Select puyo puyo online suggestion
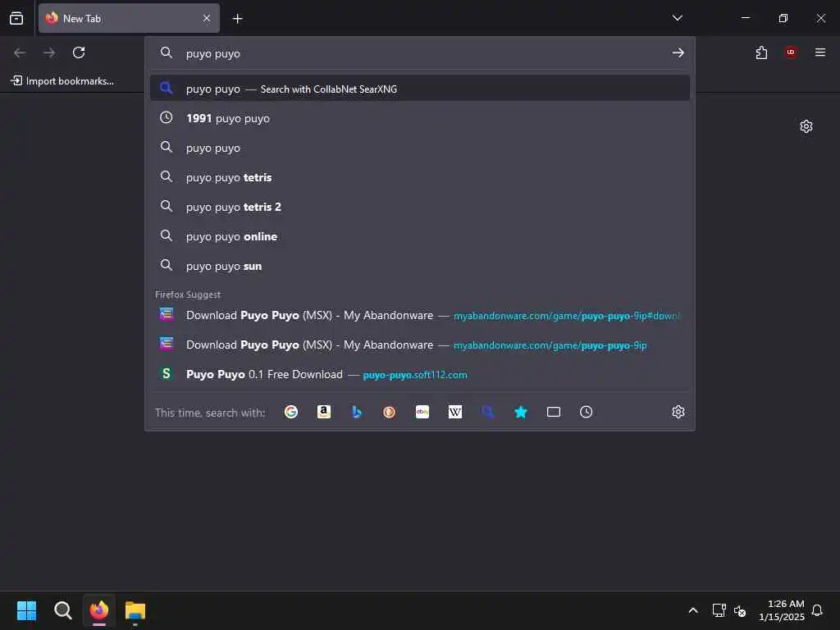This screenshot has height=630, width=840. [x=419, y=236]
